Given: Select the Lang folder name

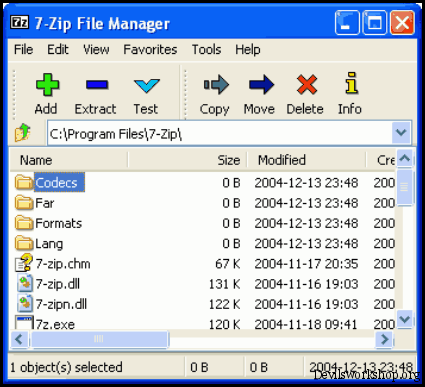Looking at the screenshot, I should [x=49, y=244].
